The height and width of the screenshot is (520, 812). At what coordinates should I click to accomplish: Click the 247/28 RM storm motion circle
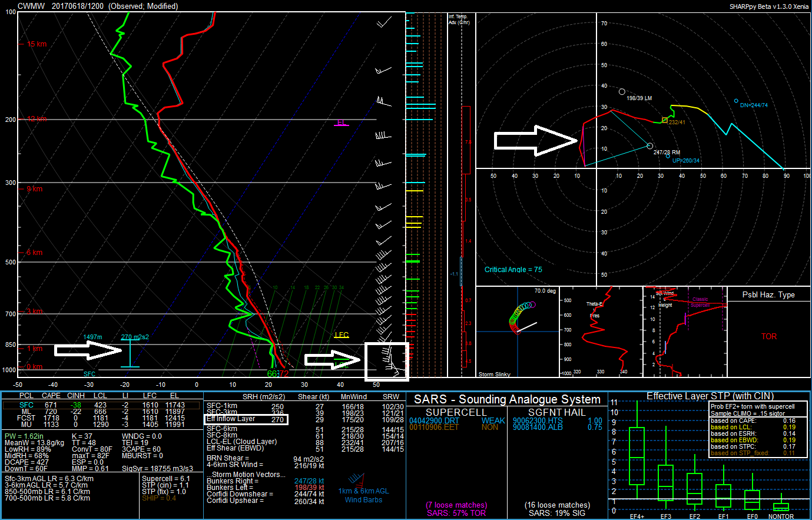pyautogui.click(x=649, y=146)
